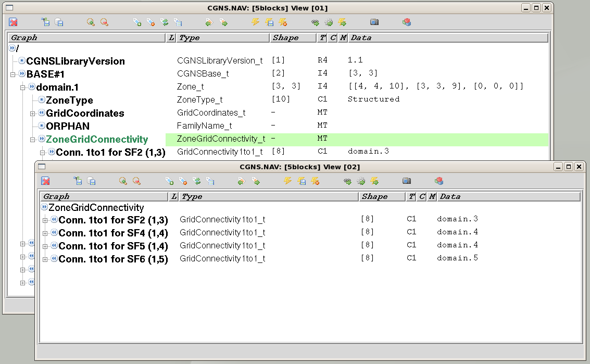The image size is (590, 364).
Task: Collapse the BASE#1 tree node
Action: tap(12, 74)
